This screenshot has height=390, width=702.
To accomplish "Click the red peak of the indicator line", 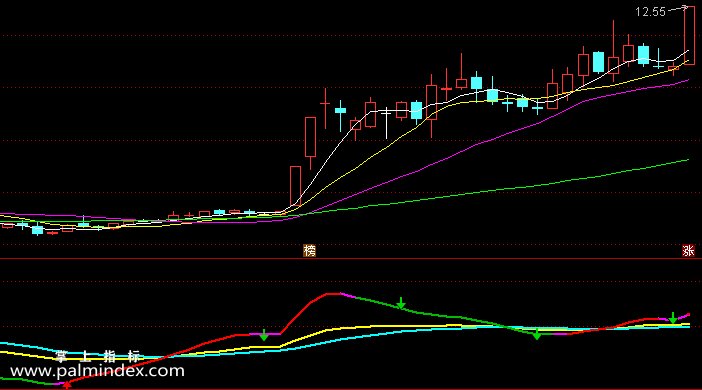I will 333,294.
